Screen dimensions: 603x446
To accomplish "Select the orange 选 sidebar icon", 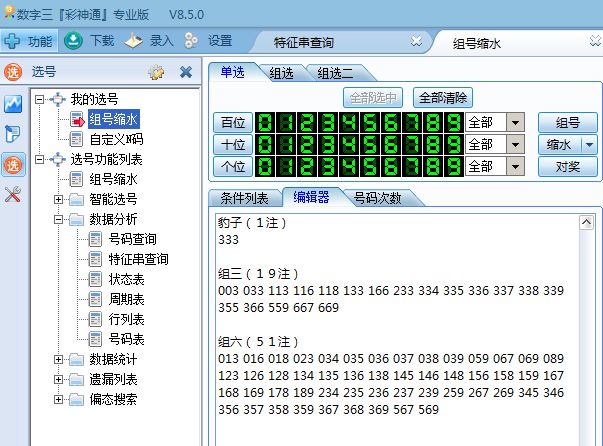I will [x=13, y=165].
